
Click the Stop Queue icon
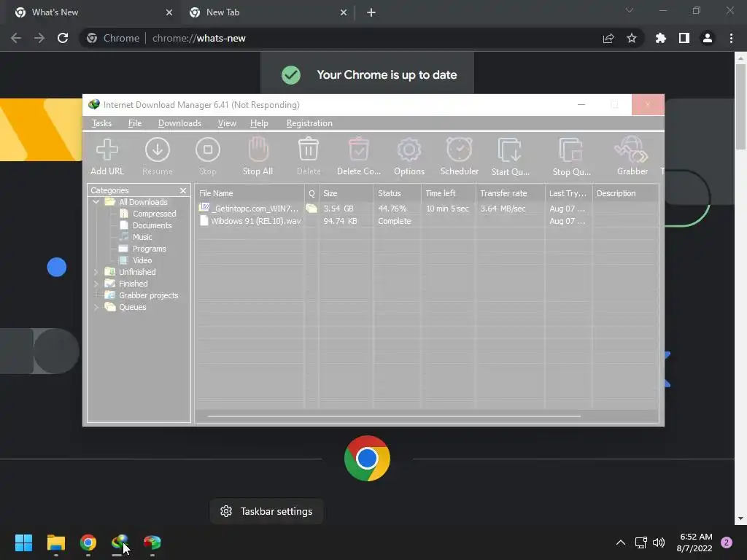click(x=571, y=157)
